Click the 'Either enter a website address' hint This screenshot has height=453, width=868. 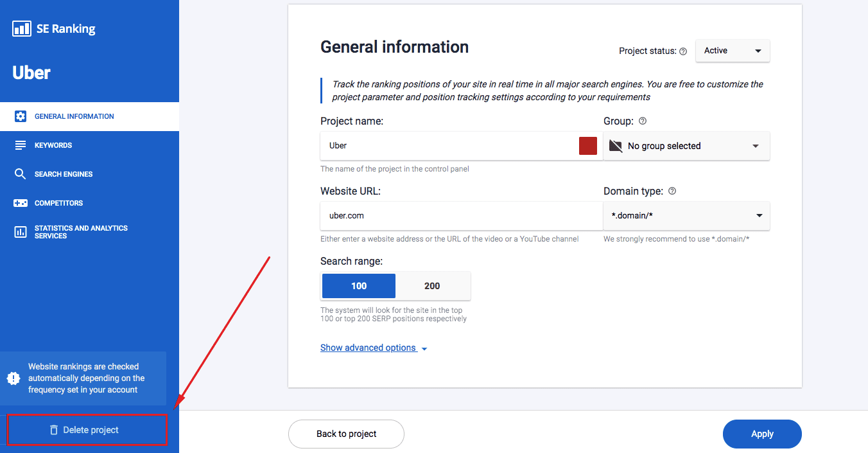(x=449, y=239)
